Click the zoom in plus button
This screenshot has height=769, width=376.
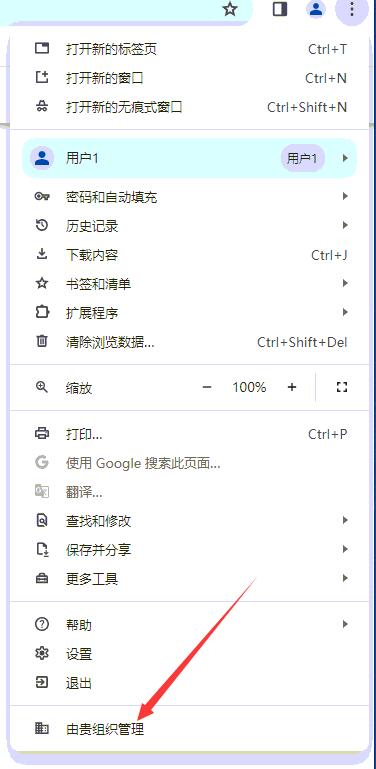pyautogui.click(x=292, y=387)
